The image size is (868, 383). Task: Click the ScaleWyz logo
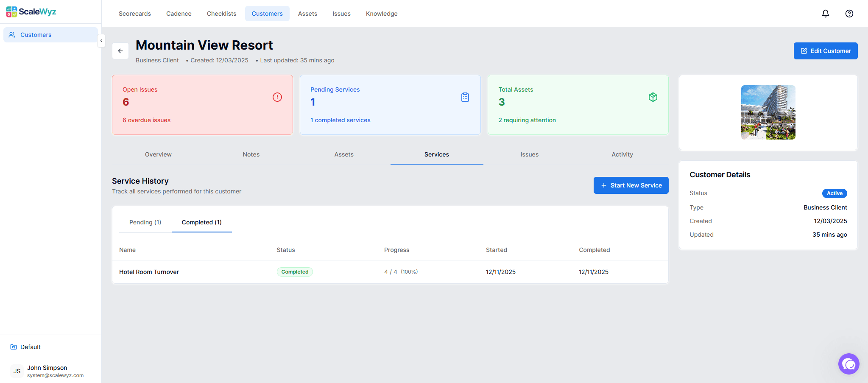coord(31,11)
